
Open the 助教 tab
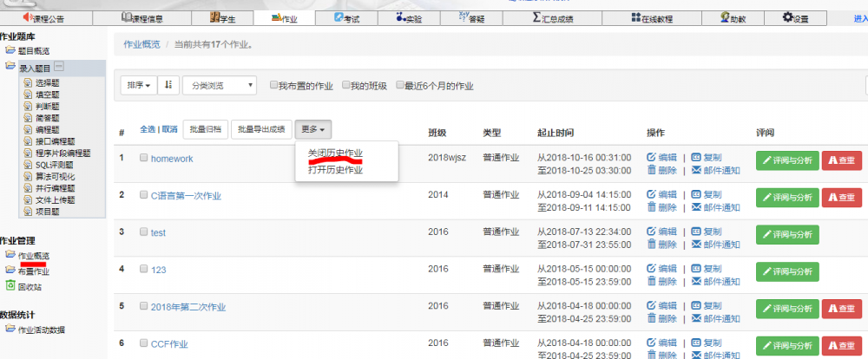[733, 18]
